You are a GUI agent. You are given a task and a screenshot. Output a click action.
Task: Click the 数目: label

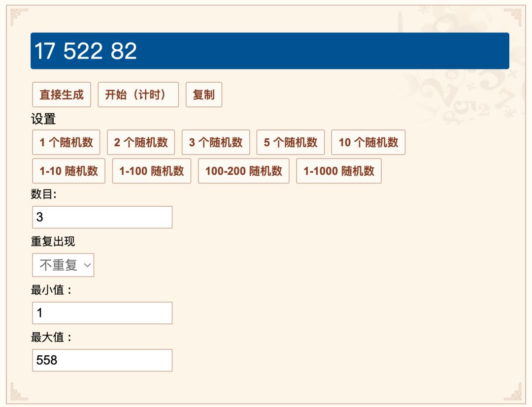coord(44,194)
